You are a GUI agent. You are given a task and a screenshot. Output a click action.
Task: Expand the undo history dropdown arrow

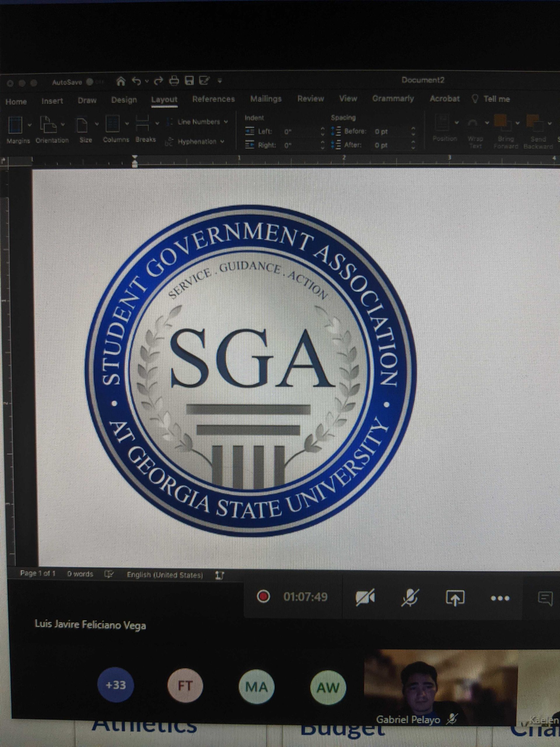click(x=147, y=82)
